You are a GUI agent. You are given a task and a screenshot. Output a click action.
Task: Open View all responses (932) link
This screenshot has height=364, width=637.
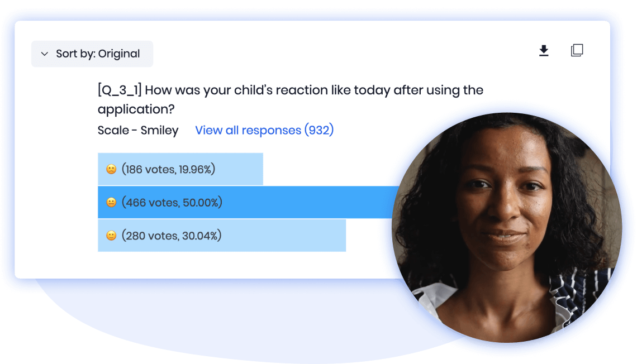click(264, 130)
